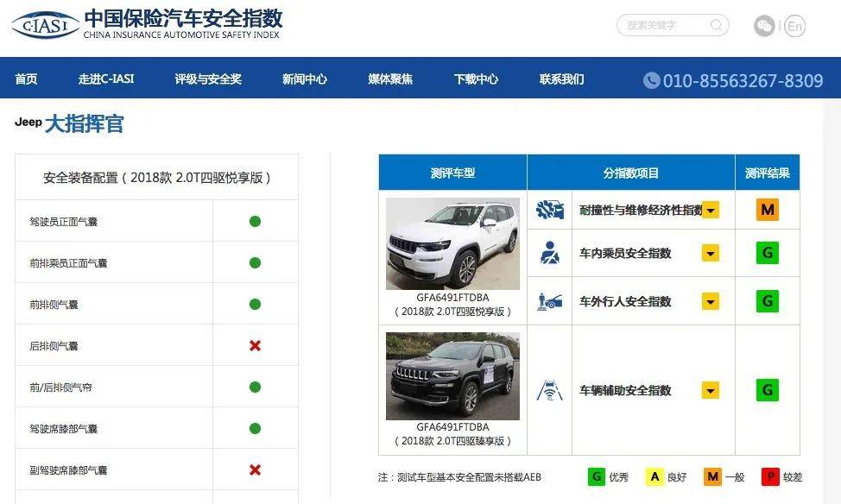Open the 首页 menu item

26,79
